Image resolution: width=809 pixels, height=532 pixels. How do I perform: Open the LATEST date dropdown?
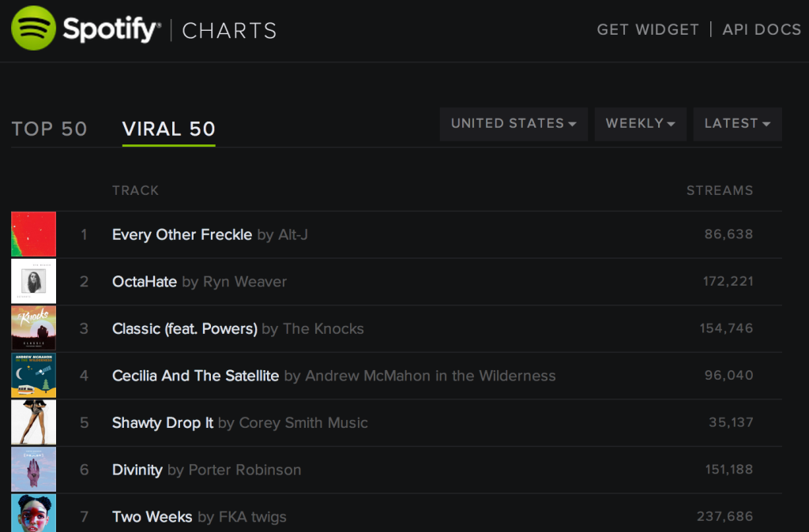pyautogui.click(x=737, y=124)
